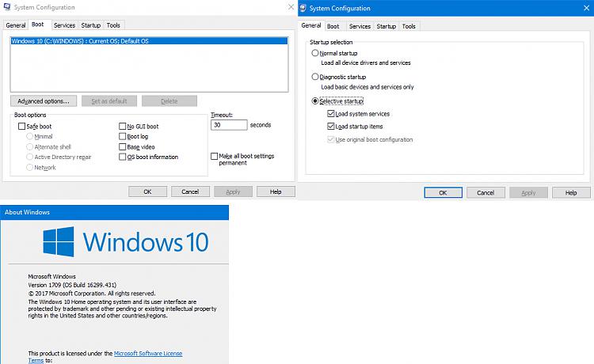The width and height of the screenshot is (594, 364).
Task: Click OK in the General tab window
Action: (x=444, y=192)
